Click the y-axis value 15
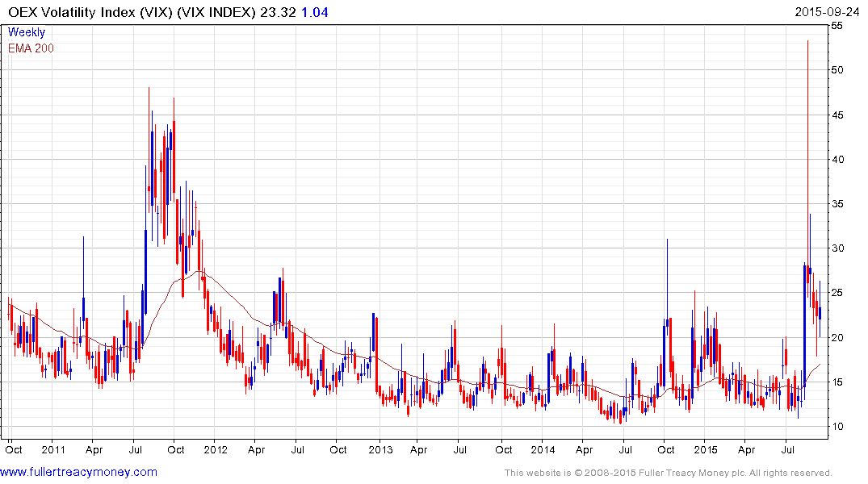 [837, 382]
